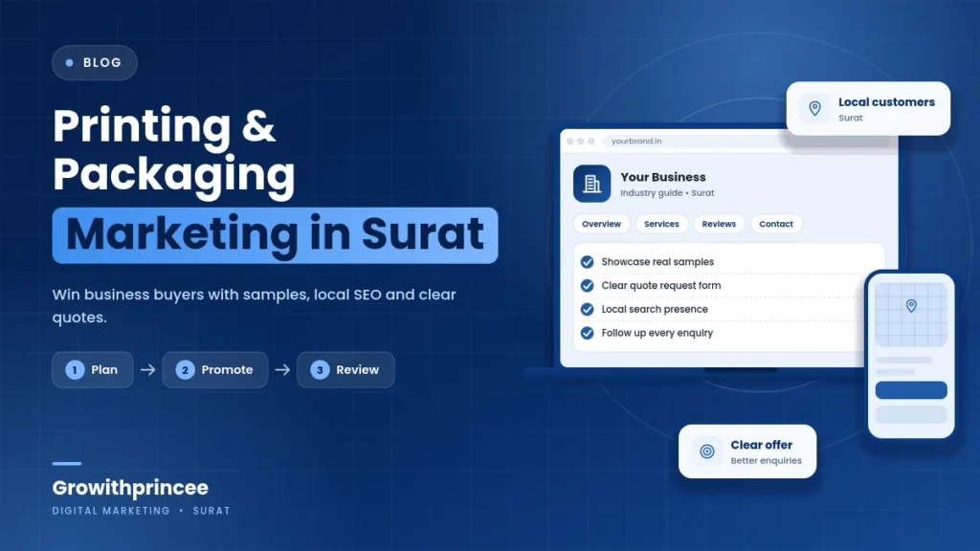
Task: Tap the blue button on phone mockup
Action: click(911, 390)
